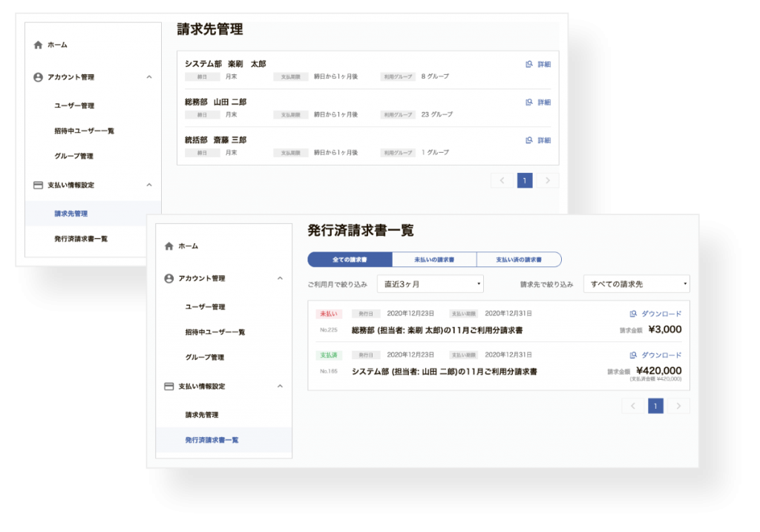This screenshot has height=532, width=760.
Task: Click the detail icon for 統括部 斎藤 三郎
Action: pyautogui.click(x=528, y=140)
